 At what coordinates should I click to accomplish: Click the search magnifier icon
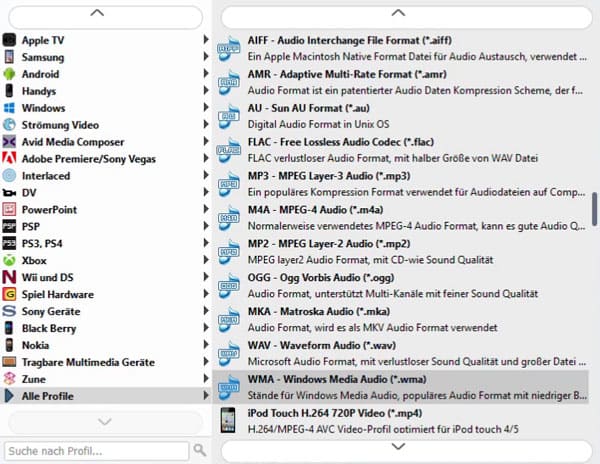click(200, 450)
